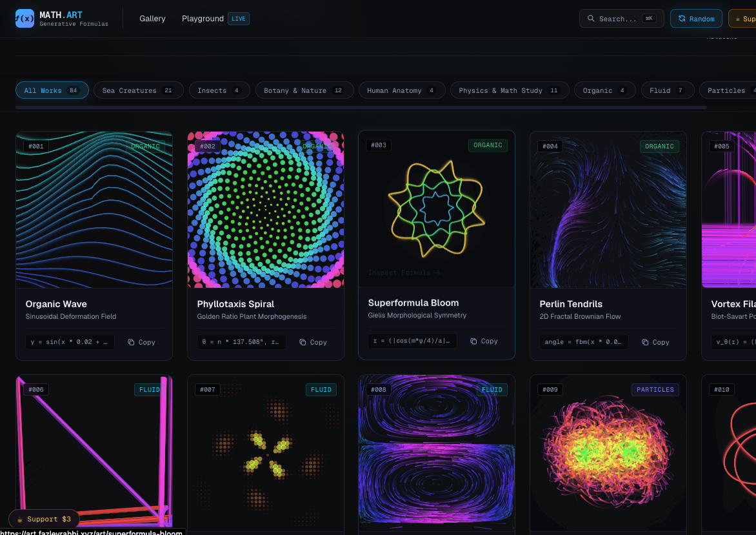This screenshot has height=535, width=756.
Task: Click copy icon on Superformula Bloom card
Action: pyautogui.click(x=473, y=341)
